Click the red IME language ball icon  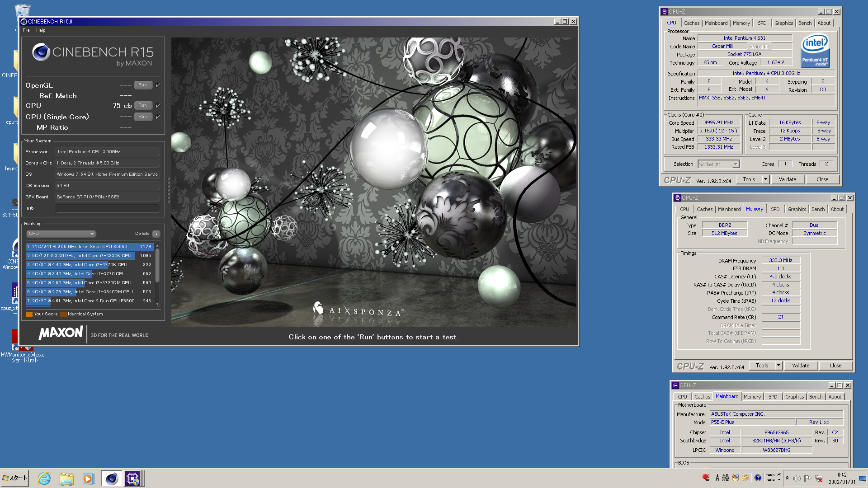point(706,478)
